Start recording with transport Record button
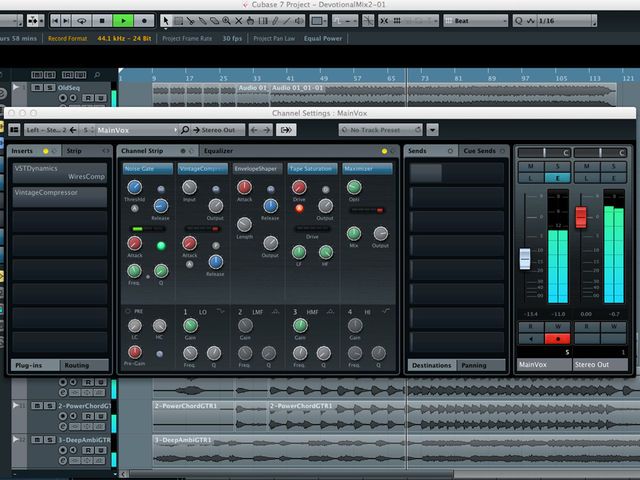 (x=144, y=20)
